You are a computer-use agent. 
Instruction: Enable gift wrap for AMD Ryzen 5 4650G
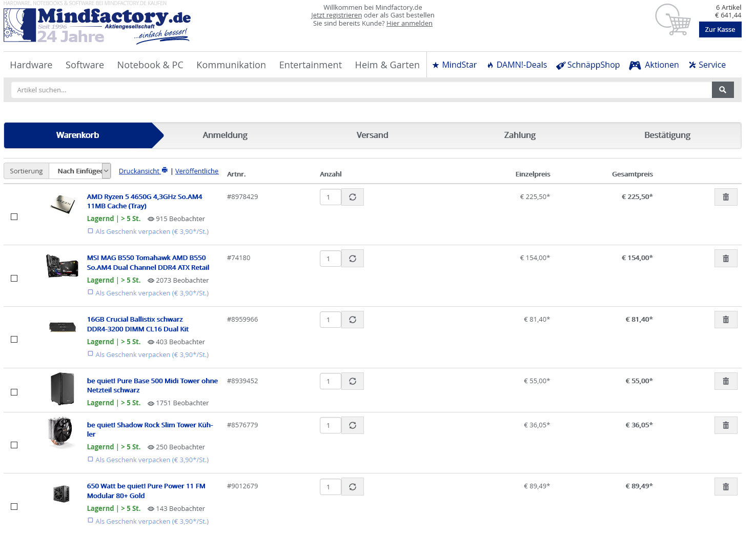91,231
